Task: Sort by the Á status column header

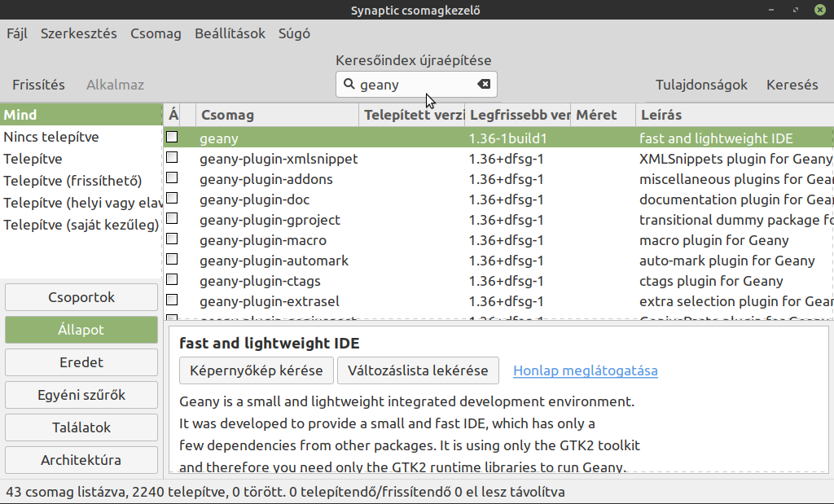Action: pyautogui.click(x=173, y=115)
